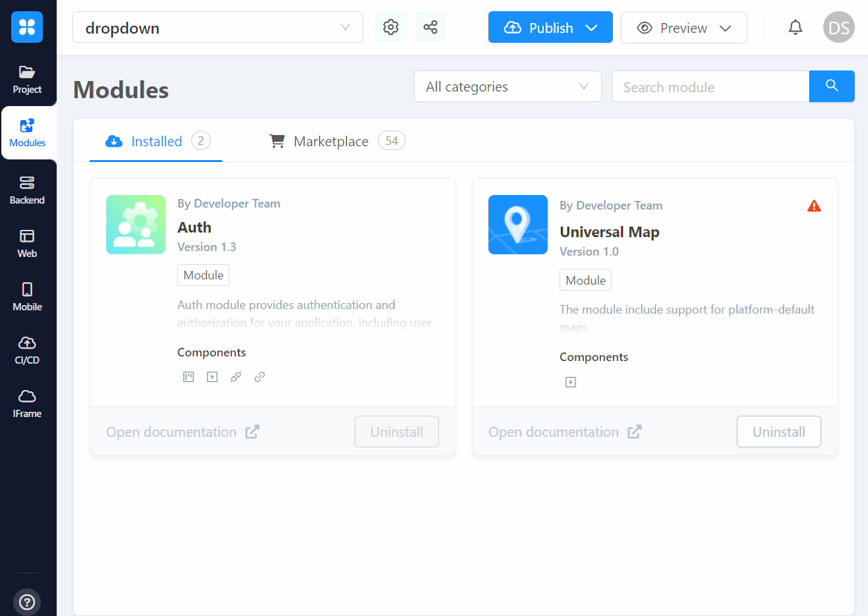Open notifications bell
The image size is (868, 616).
point(796,27)
